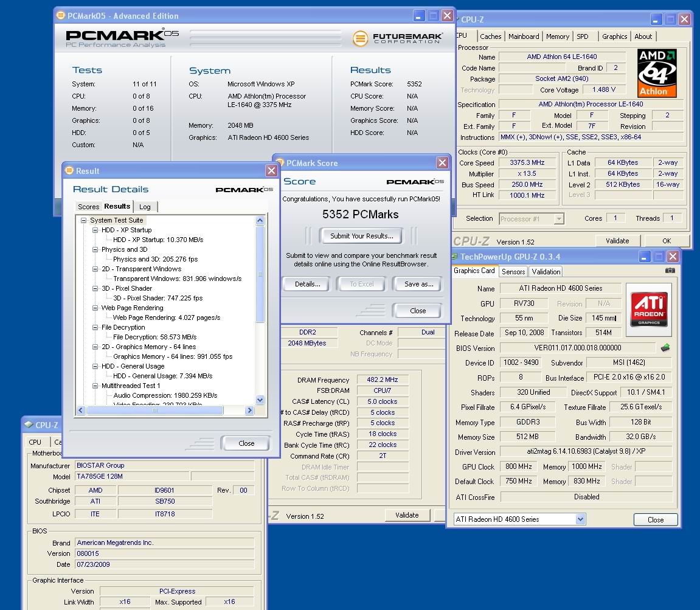Click OK in the top CPU-Z window
Viewport: 700px width, 610px height.
[x=667, y=241]
